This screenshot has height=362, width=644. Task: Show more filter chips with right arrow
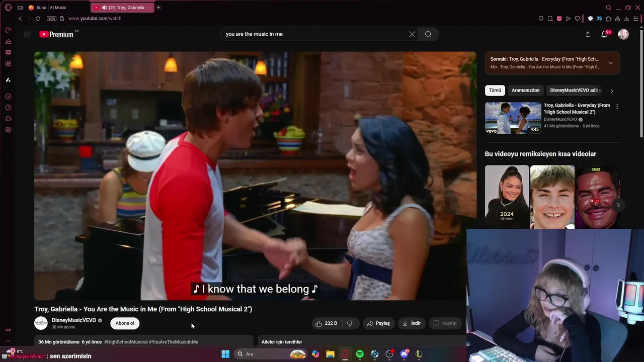(x=611, y=91)
